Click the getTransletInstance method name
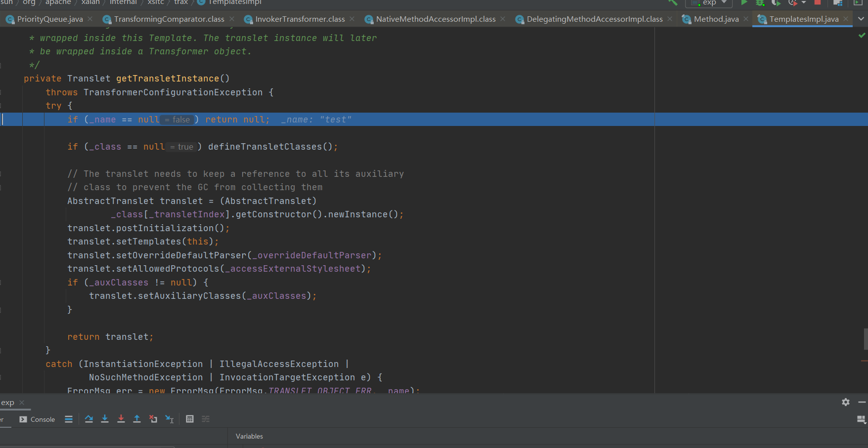Image resolution: width=868 pixels, height=448 pixels. pos(168,79)
